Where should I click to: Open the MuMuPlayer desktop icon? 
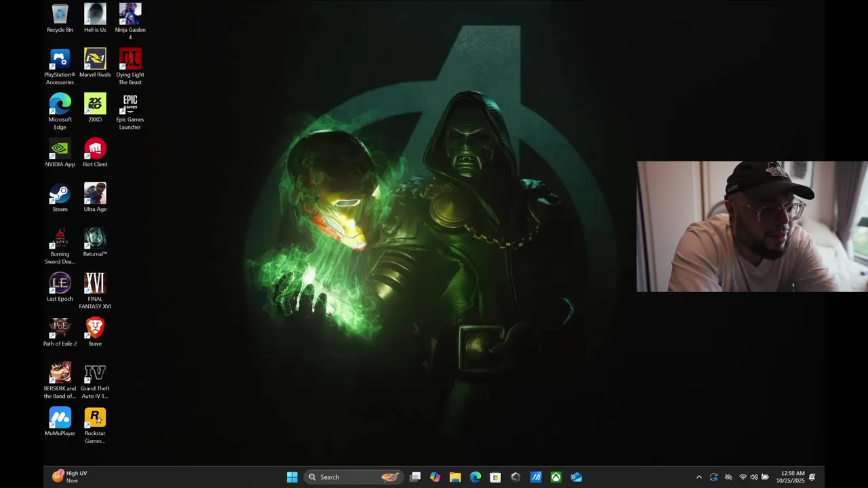click(60, 421)
